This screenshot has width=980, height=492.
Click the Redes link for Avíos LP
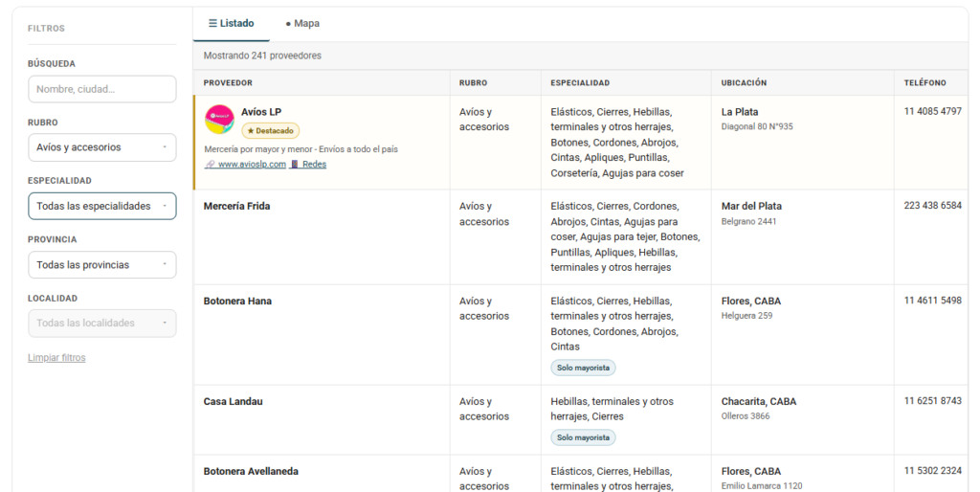(x=314, y=165)
